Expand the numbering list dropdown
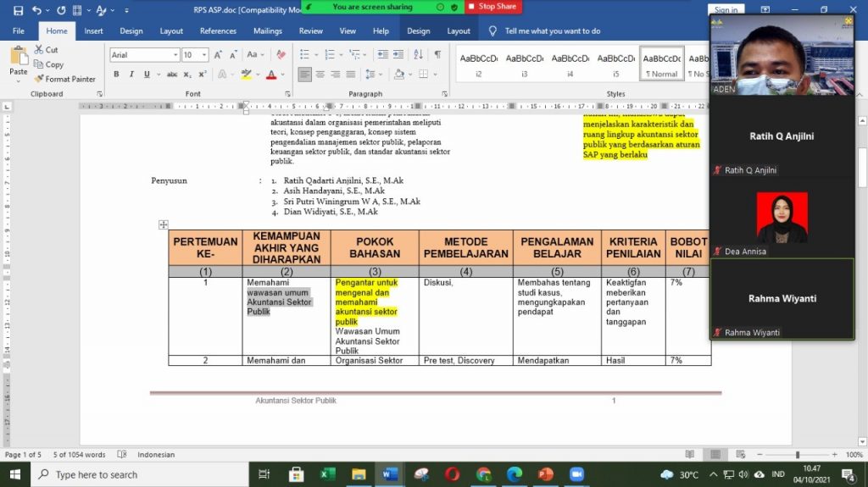868x487 pixels. pyautogui.click(x=342, y=55)
